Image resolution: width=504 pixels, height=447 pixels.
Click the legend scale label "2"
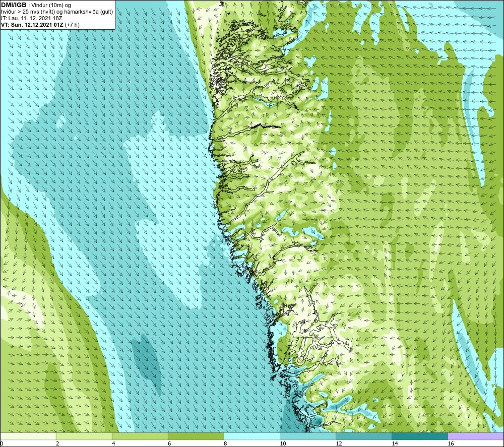coord(57,443)
